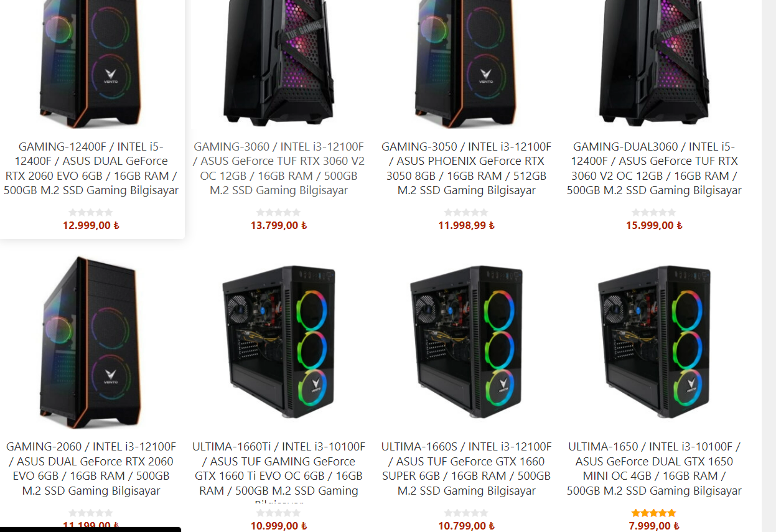Open the ULTIMA-1660Ti case image

[x=279, y=342]
